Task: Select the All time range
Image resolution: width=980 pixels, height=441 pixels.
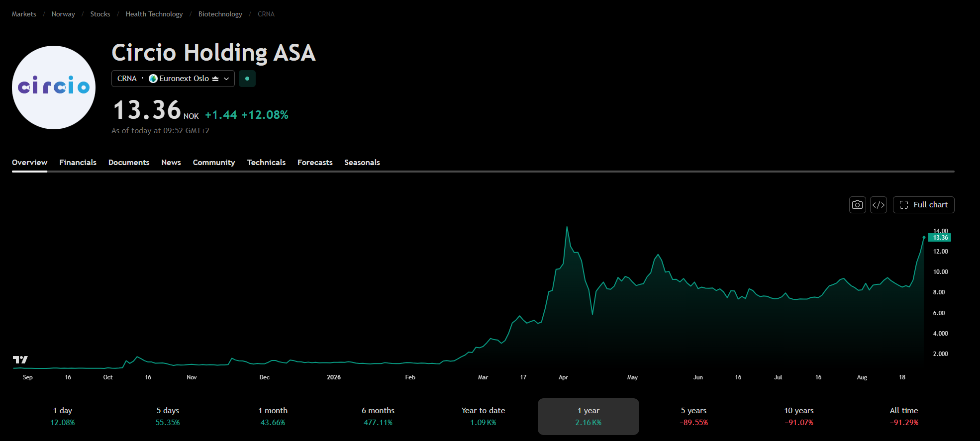Action: click(904, 417)
